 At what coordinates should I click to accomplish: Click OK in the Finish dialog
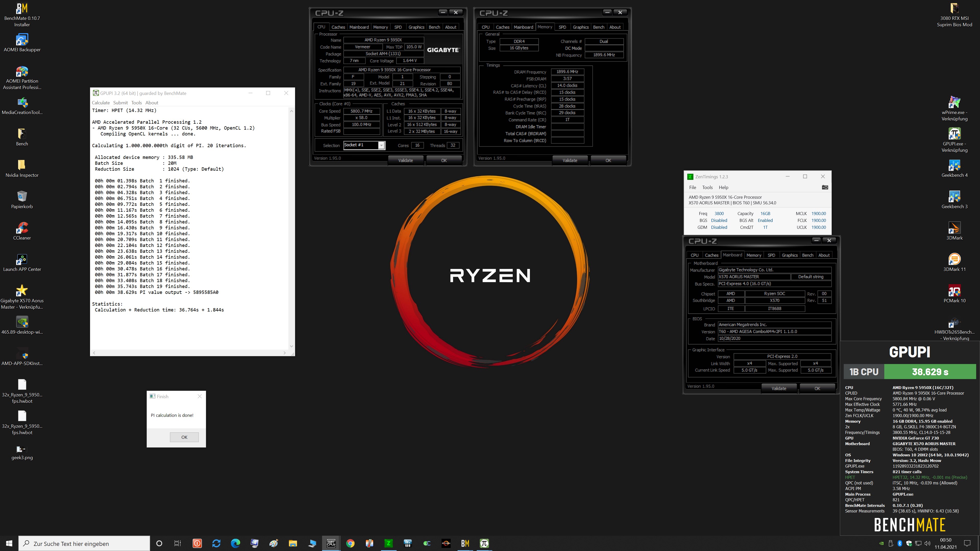point(184,437)
